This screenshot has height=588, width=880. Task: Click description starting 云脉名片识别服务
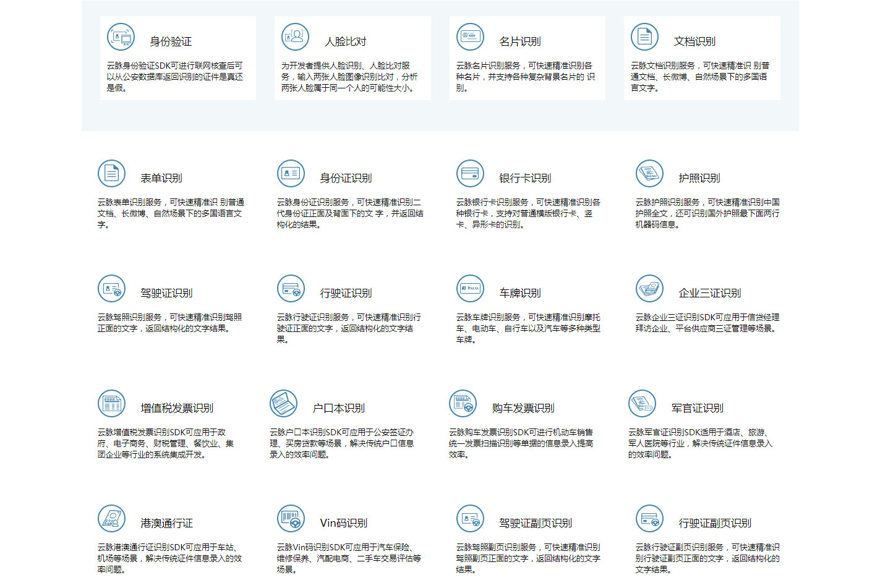pyautogui.click(x=525, y=77)
